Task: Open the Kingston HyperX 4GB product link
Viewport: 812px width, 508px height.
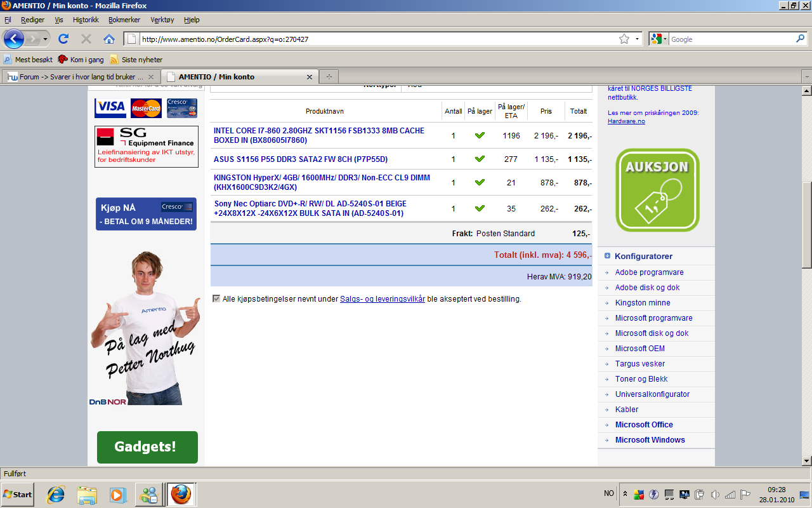Action: coord(322,182)
